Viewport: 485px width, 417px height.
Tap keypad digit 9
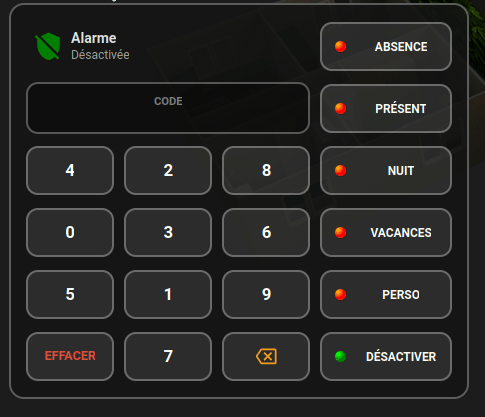[x=266, y=294]
